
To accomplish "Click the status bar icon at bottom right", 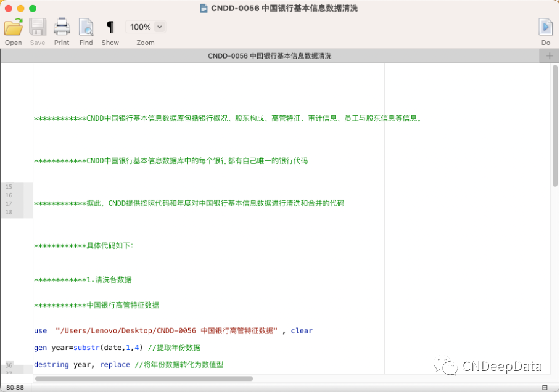I will 545,387.
